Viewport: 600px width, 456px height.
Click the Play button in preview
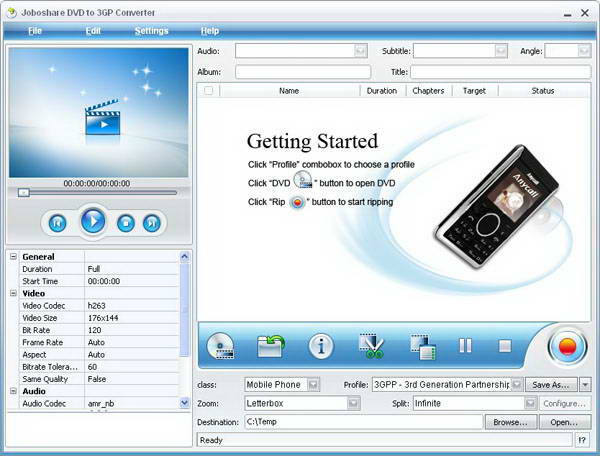[x=93, y=221]
